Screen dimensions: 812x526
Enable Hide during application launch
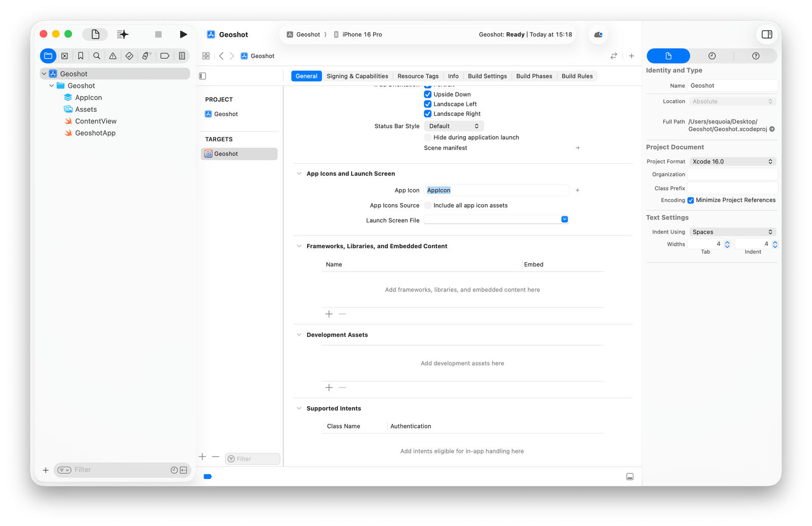[427, 137]
